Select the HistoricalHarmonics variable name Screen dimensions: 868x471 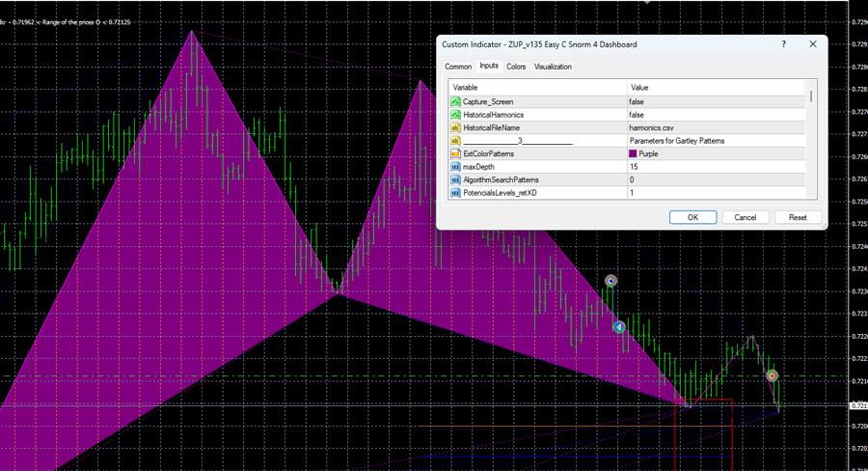493,115
